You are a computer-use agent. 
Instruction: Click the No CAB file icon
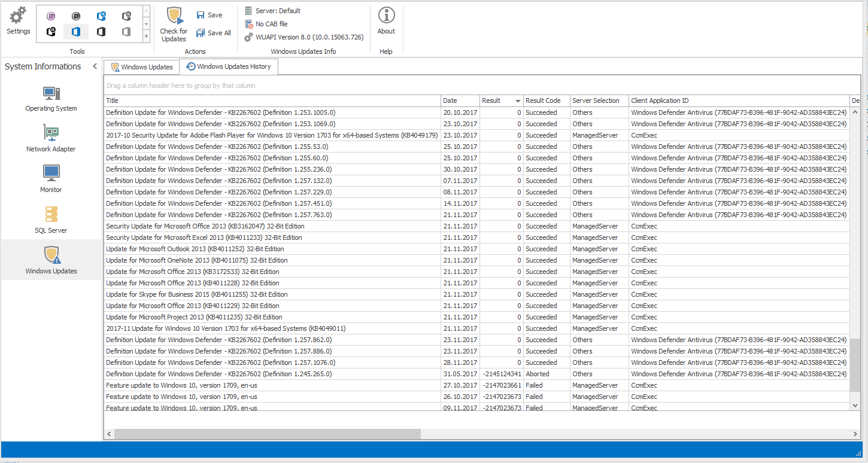click(x=248, y=24)
